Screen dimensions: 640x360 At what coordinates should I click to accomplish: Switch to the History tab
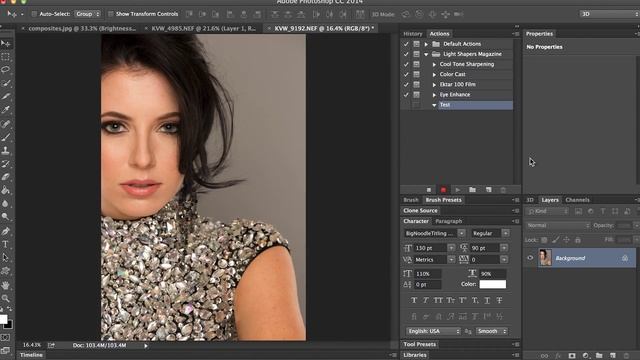pos(413,34)
